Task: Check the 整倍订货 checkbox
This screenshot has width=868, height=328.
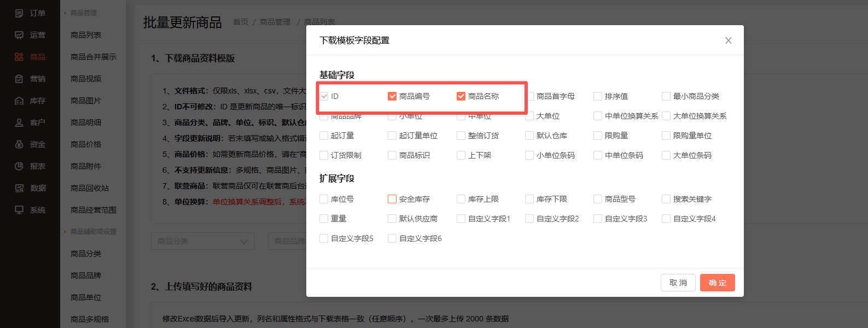Action: click(x=461, y=136)
